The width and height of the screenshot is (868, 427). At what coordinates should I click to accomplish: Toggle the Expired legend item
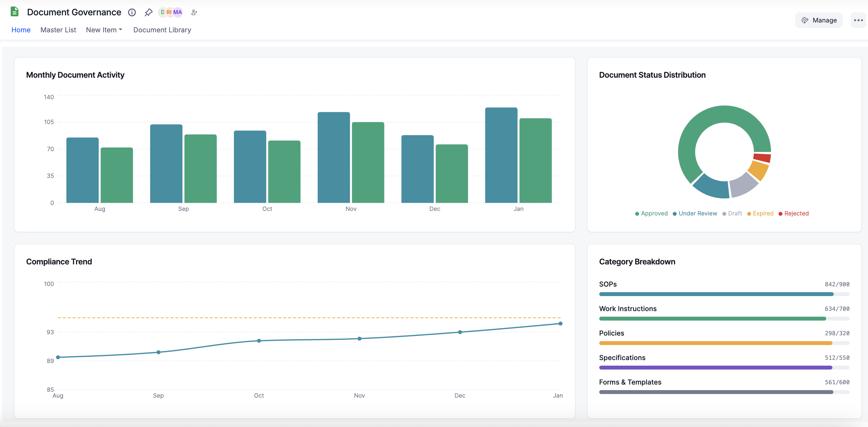[760, 214]
